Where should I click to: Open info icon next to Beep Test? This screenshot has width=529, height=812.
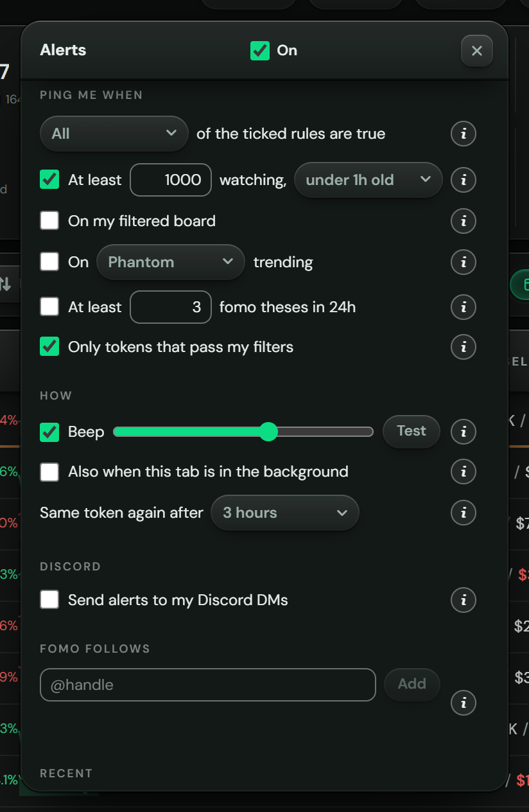click(x=464, y=432)
